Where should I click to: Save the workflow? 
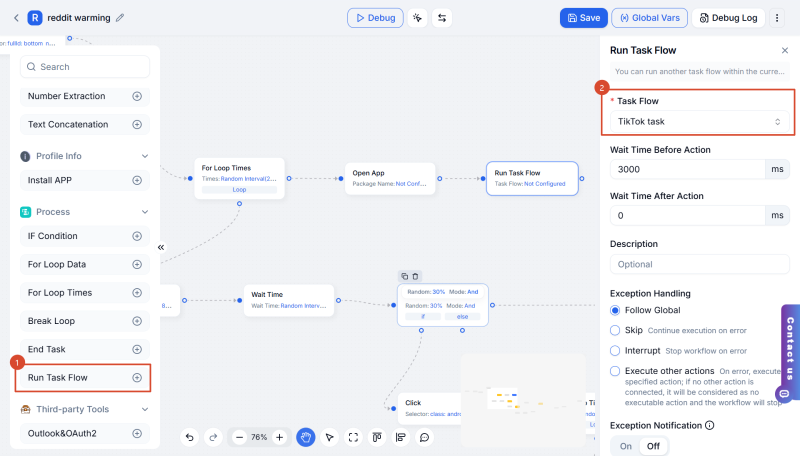pyautogui.click(x=584, y=18)
